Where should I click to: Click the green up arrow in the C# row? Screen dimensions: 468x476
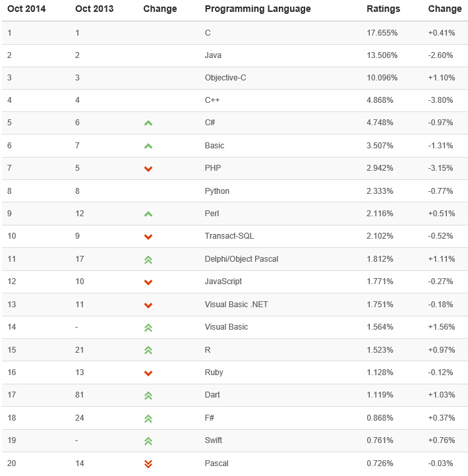point(148,123)
